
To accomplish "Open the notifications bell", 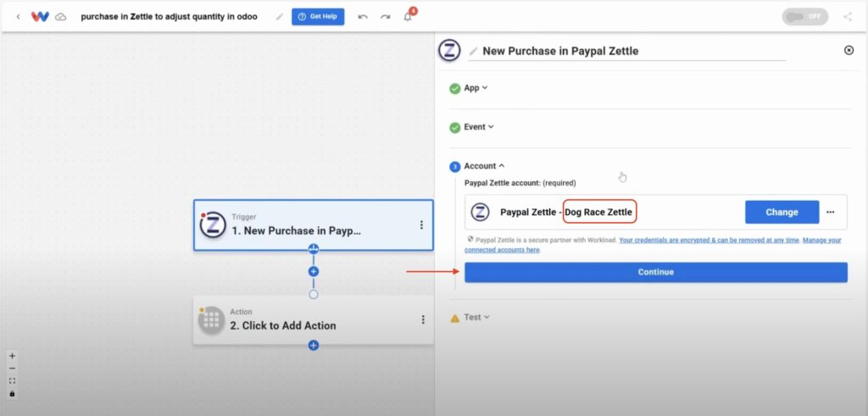I will tap(408, 17).
